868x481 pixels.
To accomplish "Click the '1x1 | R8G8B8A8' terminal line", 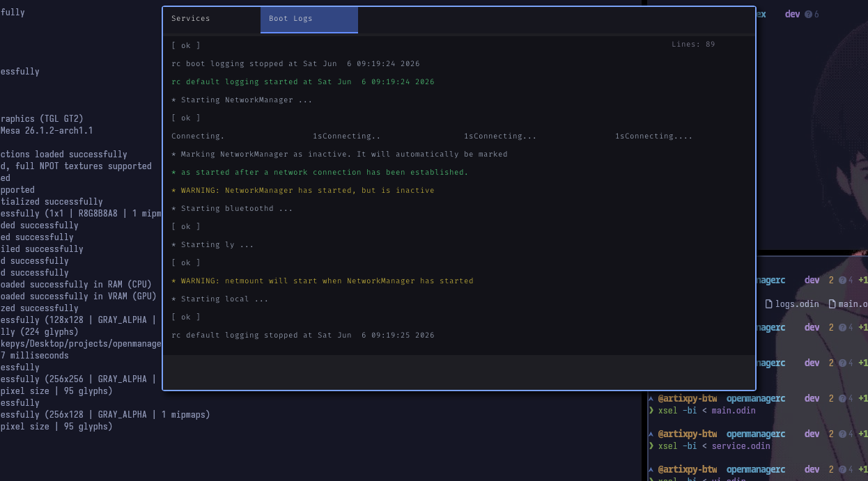I will point(81,214).
